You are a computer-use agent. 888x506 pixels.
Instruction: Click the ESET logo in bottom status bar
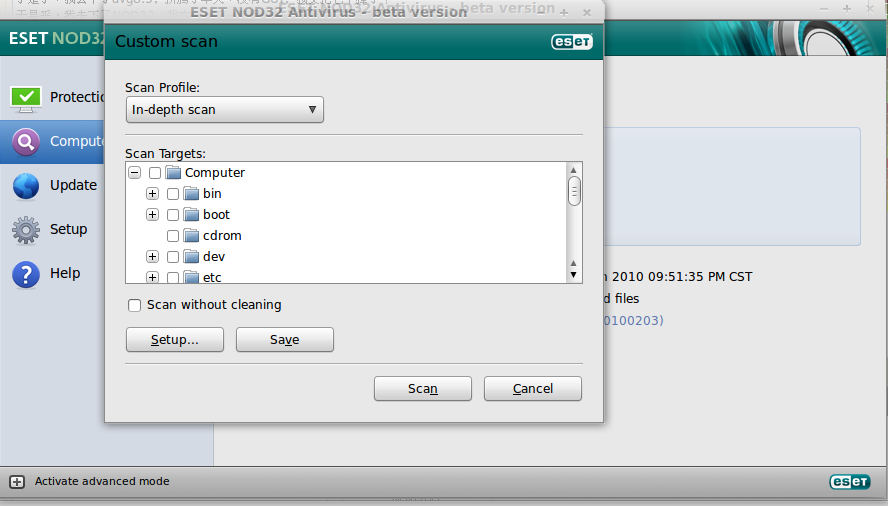(x=849, y=482)
